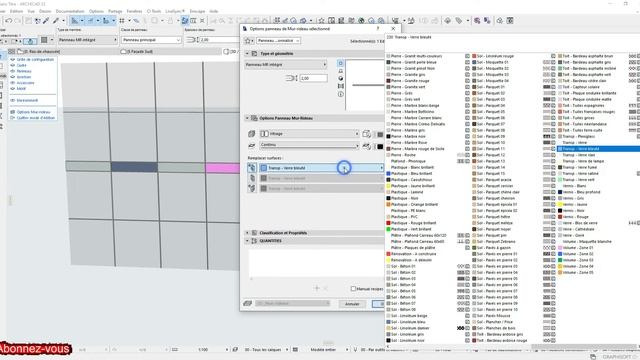Open the Vitrage building material dropdown

(x=309, y=134)
